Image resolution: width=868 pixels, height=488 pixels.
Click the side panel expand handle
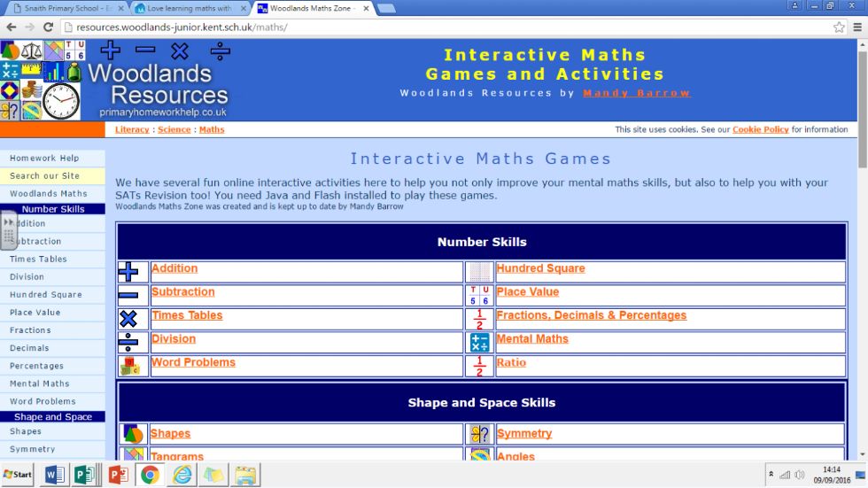pyautogui.click(x=8, y=230)
